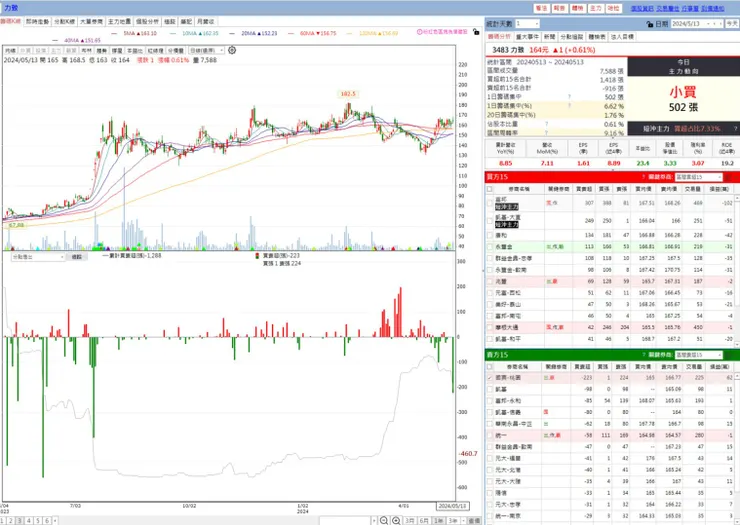Switch to 主力地圖 tab
Screen dimensions: 740x525
coord(119,22)
